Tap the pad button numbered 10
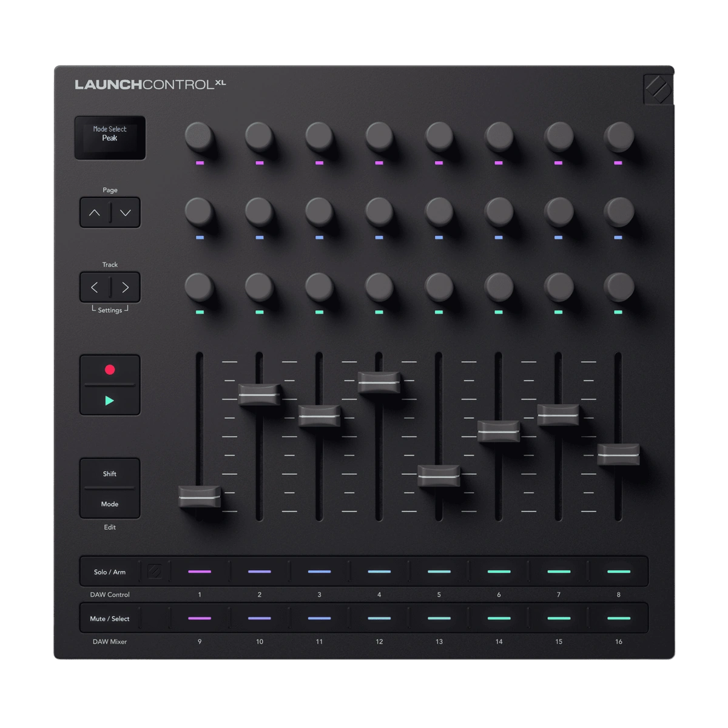728x728 pixels. pyautogui.click(x=260, y=618)
